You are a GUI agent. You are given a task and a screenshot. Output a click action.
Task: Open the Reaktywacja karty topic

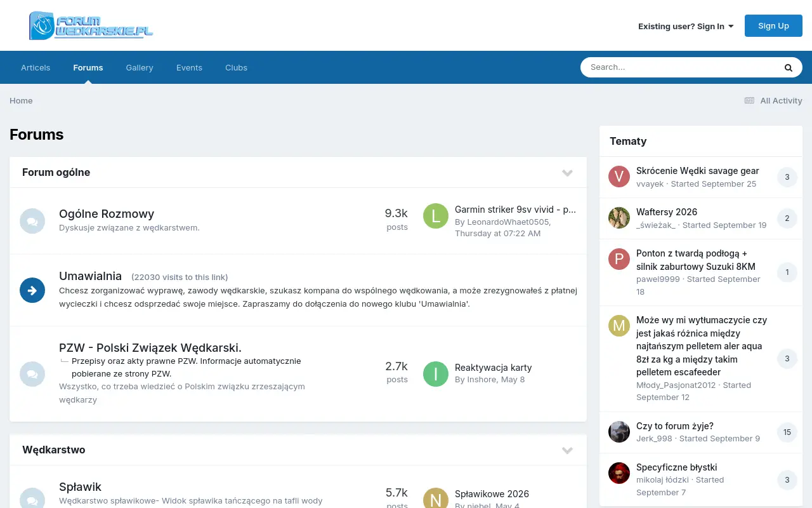pos(493,368)
